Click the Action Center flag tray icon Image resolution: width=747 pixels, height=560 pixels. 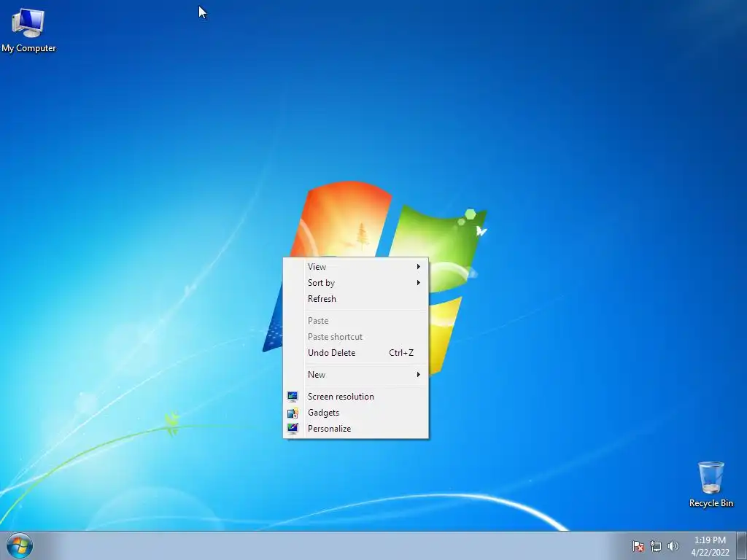coord(638,546)
